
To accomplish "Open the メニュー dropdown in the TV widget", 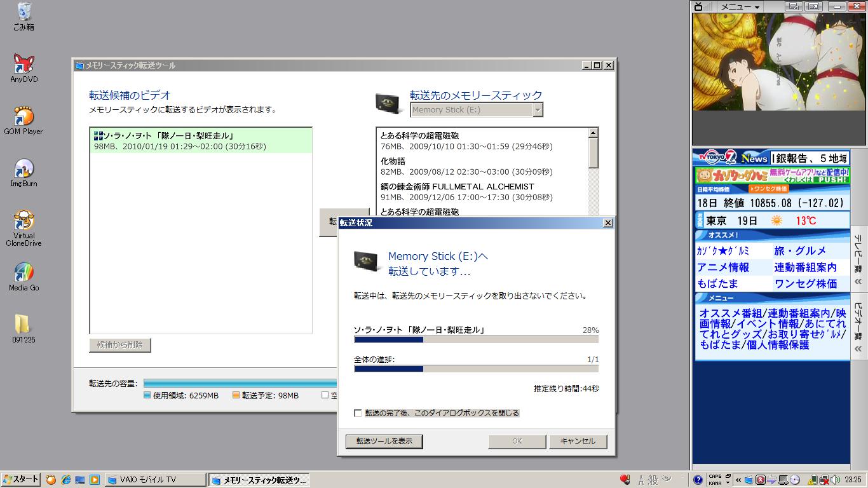I will click(740, 6).
